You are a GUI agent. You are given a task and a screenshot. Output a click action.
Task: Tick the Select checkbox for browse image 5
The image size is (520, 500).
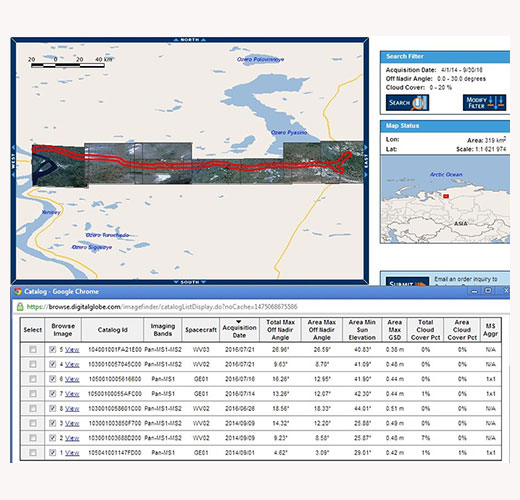[x=33, y=349]
